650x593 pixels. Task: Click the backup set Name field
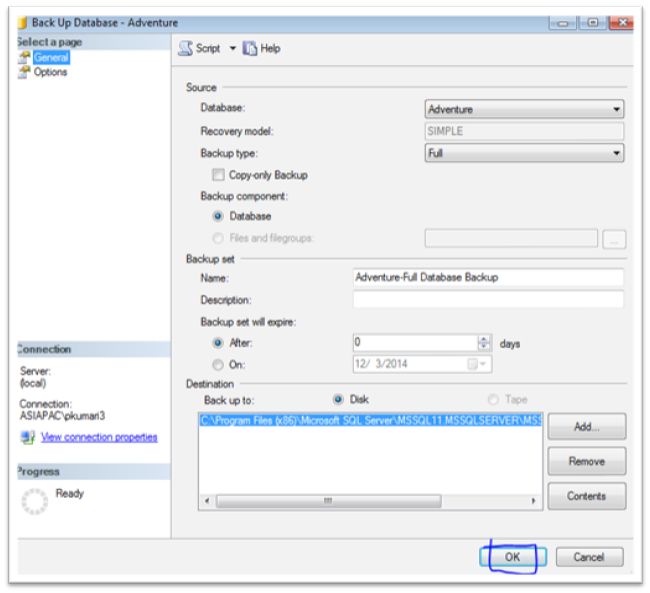click(488, 277)
